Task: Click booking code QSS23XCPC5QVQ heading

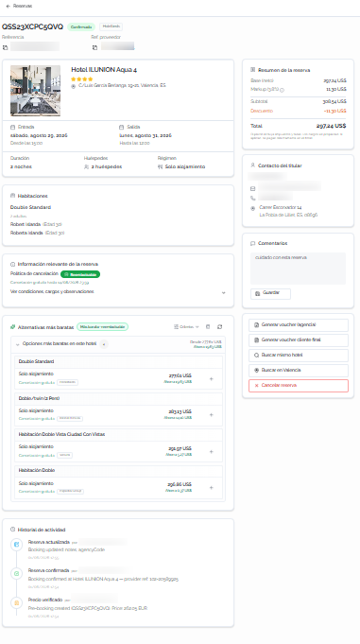Action: [32, 26]
